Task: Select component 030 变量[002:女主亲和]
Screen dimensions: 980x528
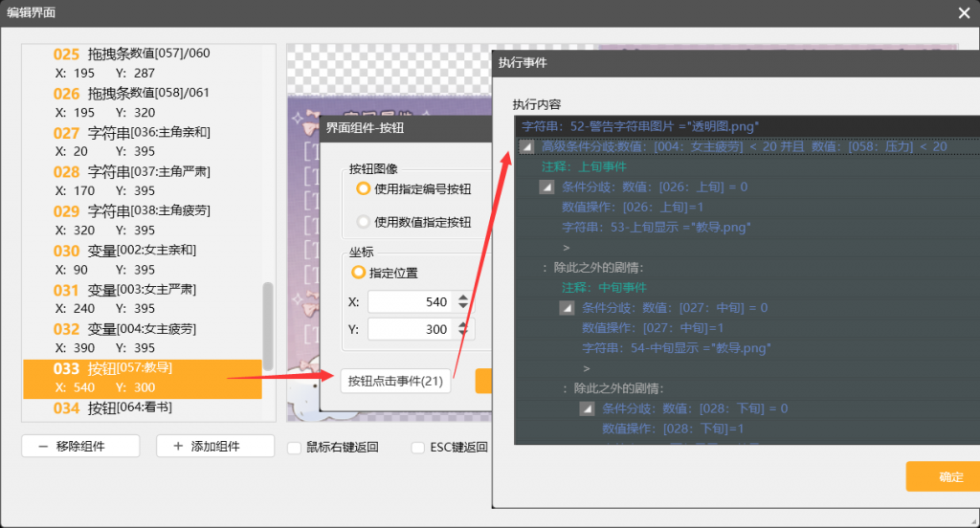Action: (143, 260)
